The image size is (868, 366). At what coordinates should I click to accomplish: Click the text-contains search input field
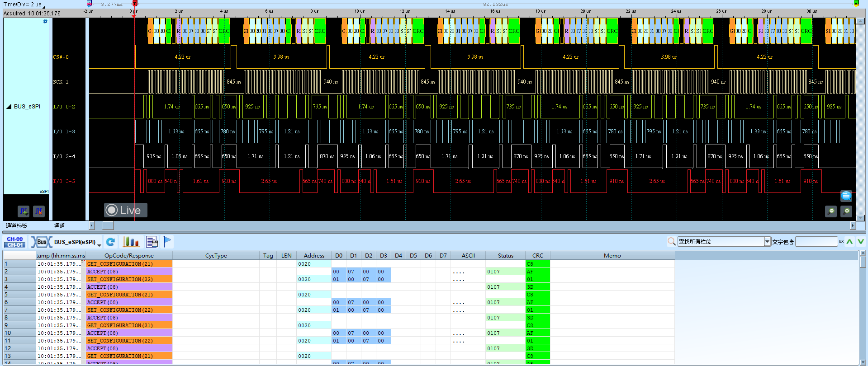(x=816, y=242)
